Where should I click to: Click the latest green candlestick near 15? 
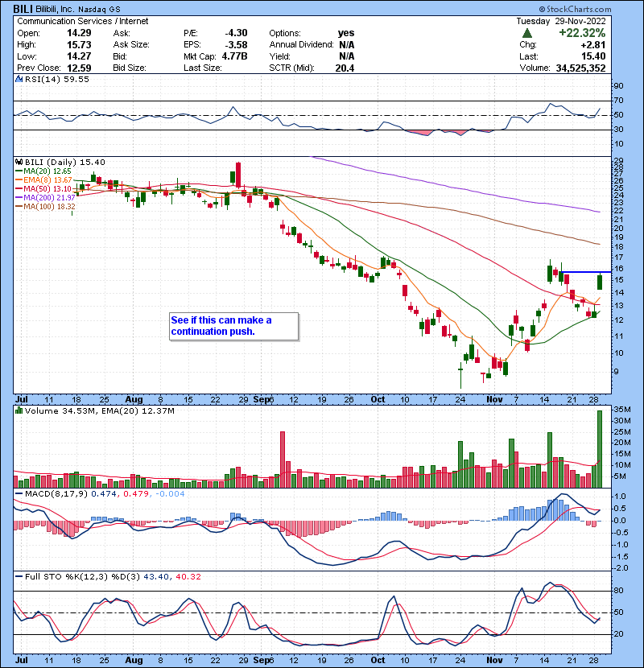600,282
